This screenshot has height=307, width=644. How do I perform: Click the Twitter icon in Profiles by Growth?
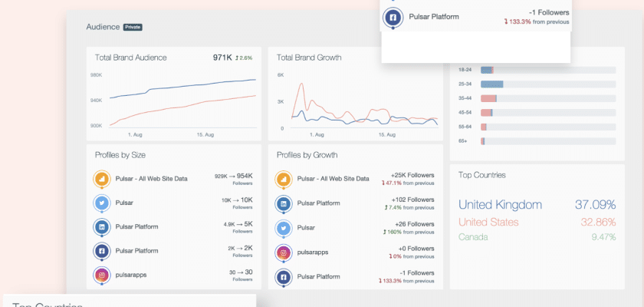click(284, 228)
